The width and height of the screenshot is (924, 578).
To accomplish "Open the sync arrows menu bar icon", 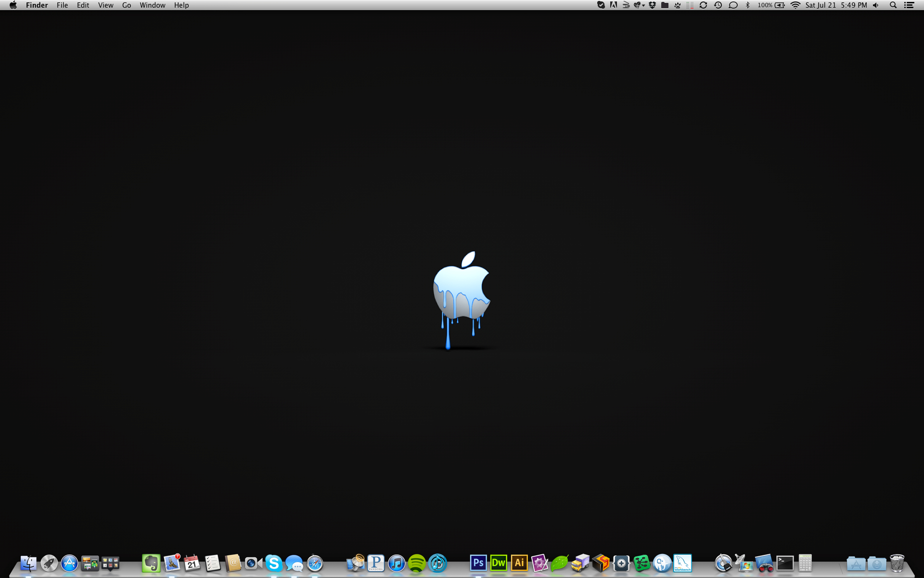I will (703, 5).
